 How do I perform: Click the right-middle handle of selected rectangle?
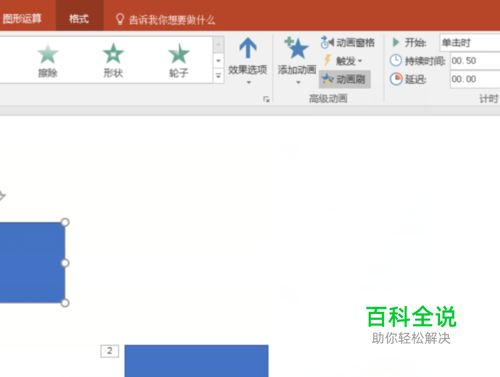(65, 263)
